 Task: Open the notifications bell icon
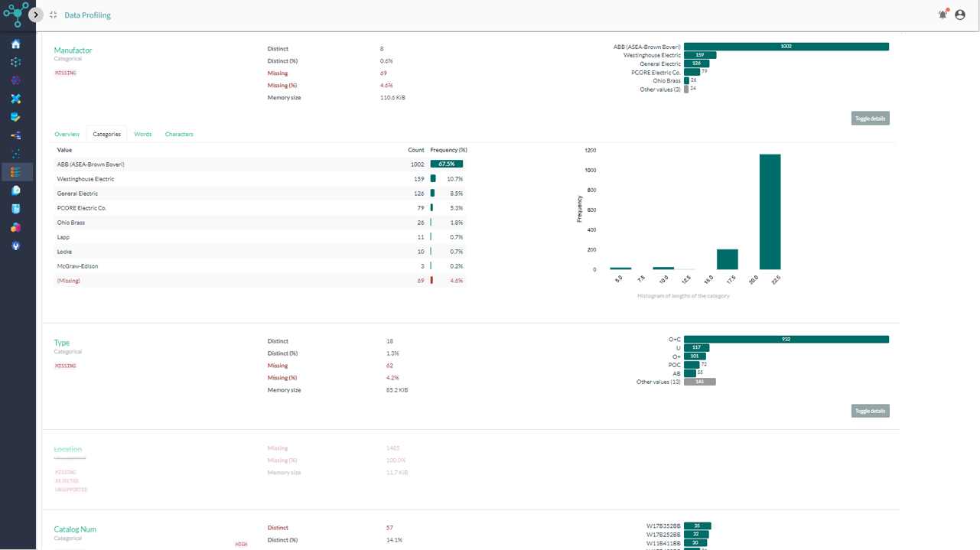coord(943,15)
